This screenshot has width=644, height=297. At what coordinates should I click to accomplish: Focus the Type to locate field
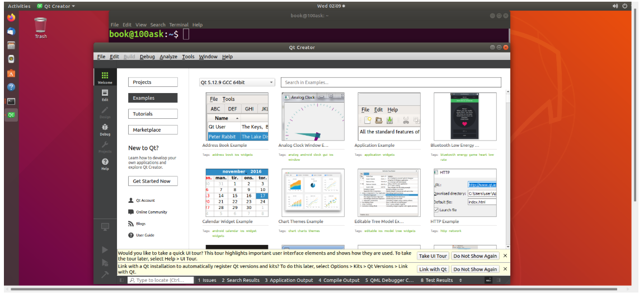pyautogui.click(x=161, y=280)
